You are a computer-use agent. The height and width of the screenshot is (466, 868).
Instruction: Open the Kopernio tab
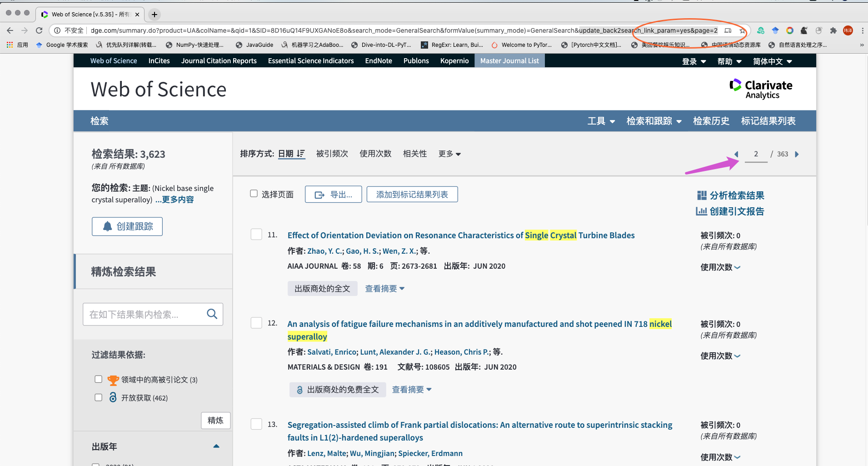click(454, 61)
